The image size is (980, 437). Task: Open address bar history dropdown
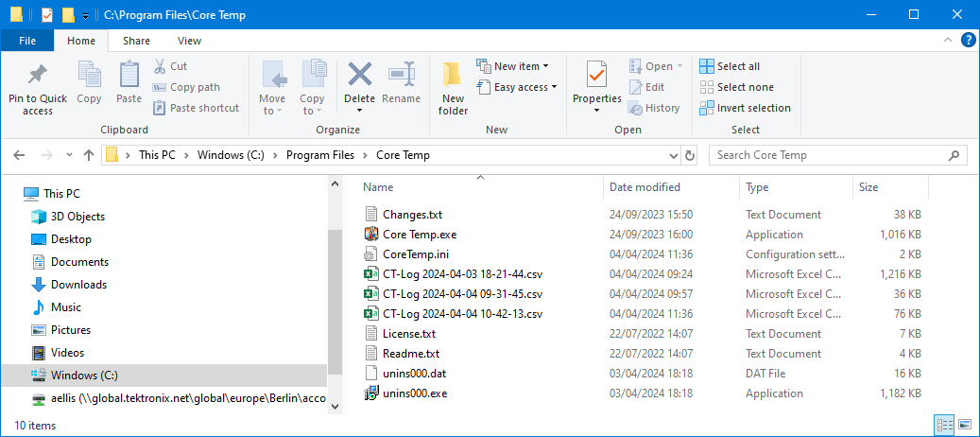(673, 155)
